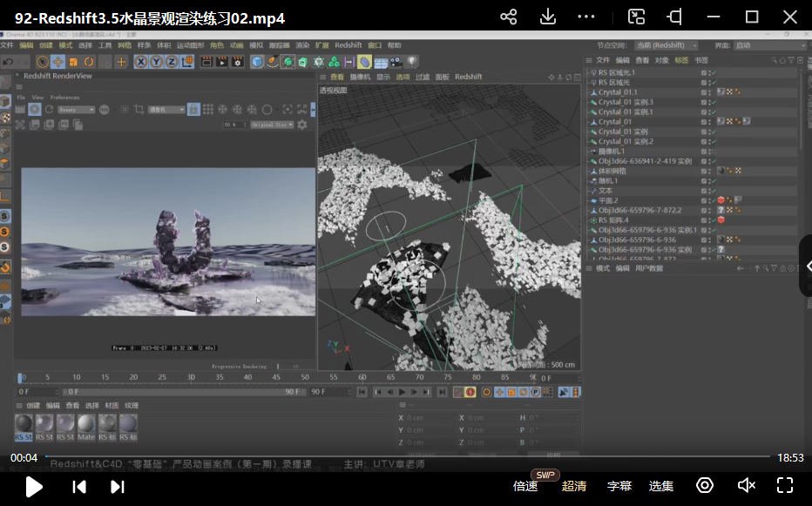Viewport: 812px width, 506px height.
Task: Select the cube primitive icon in the toolbar
Action: tap(256, 61)
